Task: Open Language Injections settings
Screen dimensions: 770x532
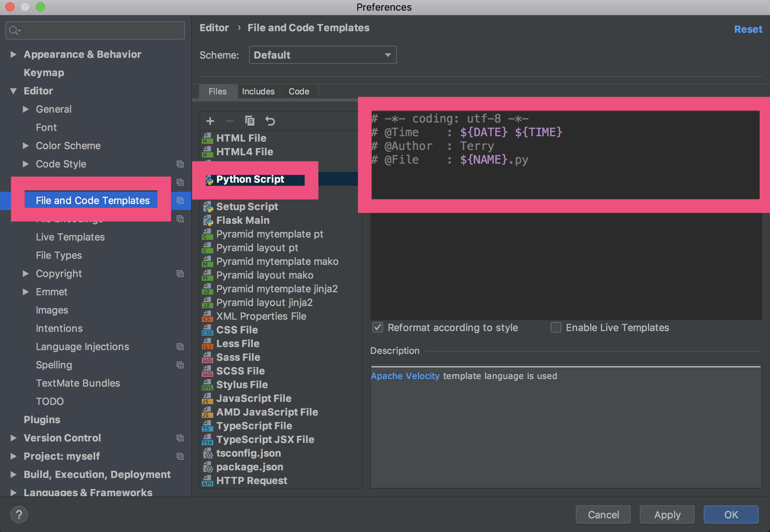Action: (x=82, y=347)
